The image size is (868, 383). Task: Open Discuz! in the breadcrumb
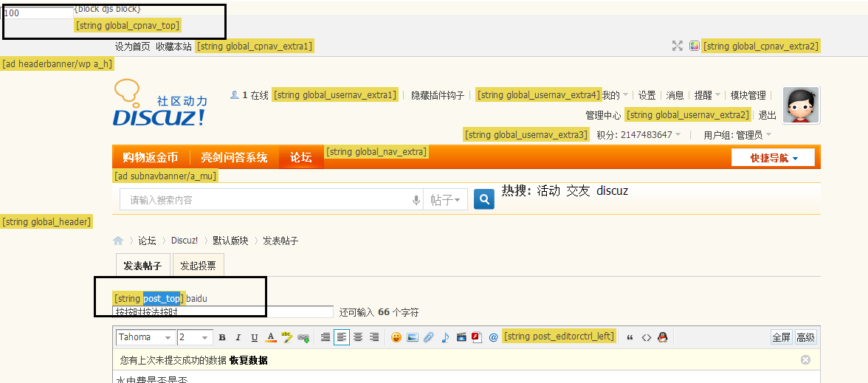[x=185, y=241]
